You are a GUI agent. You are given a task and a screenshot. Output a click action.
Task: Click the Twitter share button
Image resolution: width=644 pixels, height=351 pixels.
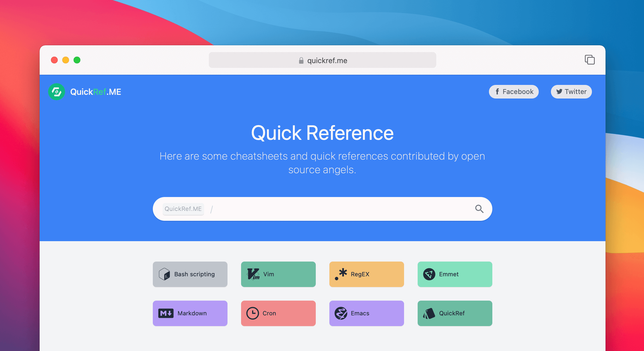pyautogui.click(x=572, y=91)
